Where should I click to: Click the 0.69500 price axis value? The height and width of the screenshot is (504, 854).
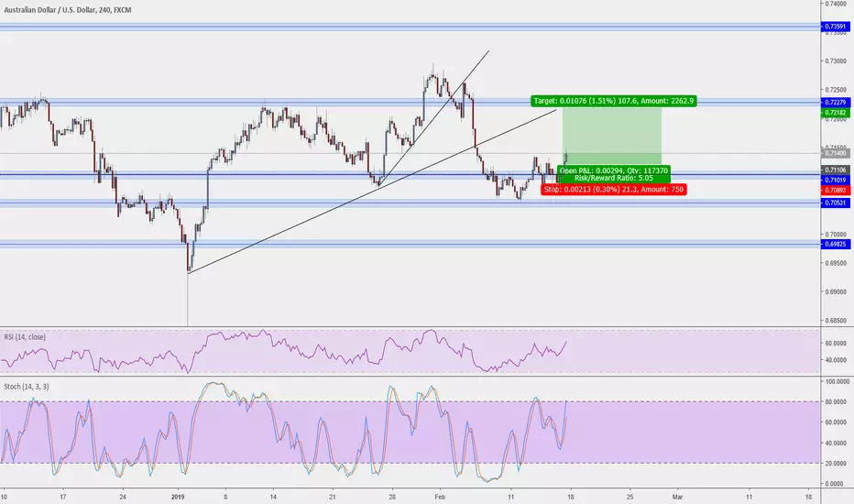[x=836, y=263]
